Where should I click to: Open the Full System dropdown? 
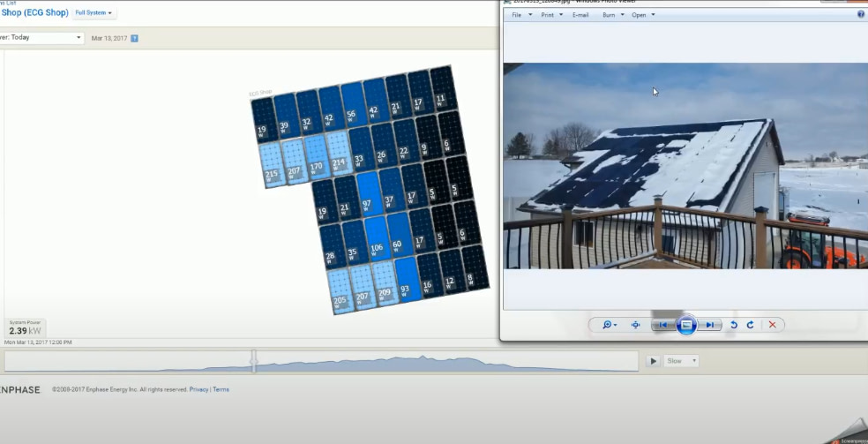[x=94, y=12]
